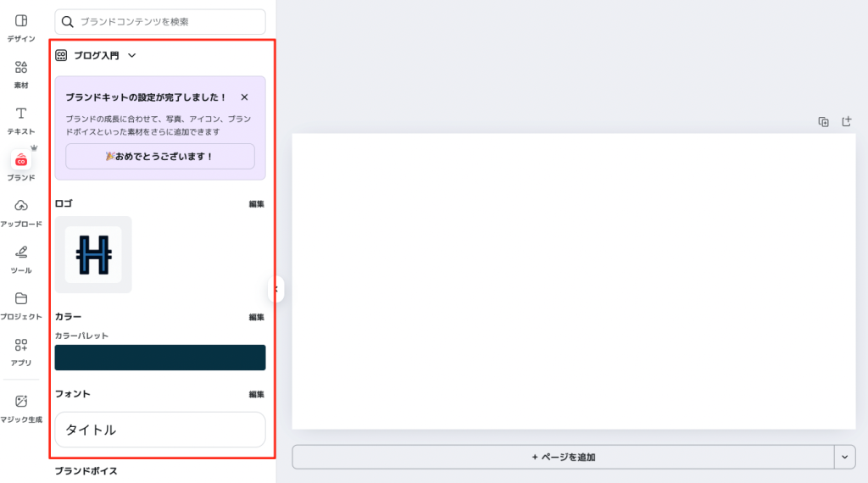This screenshot has height=483, width=868.
Task: Collapse the side panel with arrow handle
Action: coord(275,289)
